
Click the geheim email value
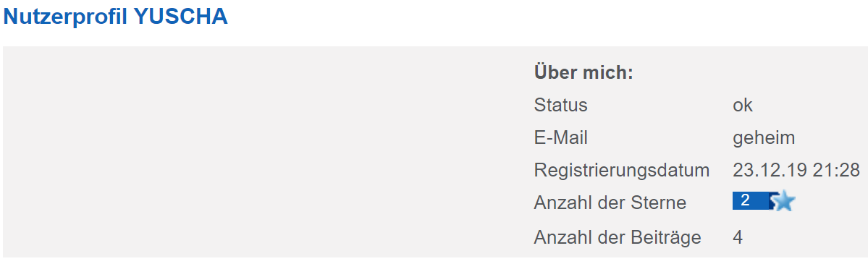coord(764,138)
